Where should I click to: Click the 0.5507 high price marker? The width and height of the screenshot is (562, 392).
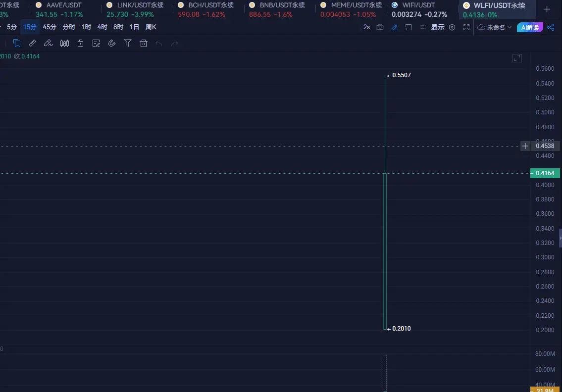(x=399, y=75)
